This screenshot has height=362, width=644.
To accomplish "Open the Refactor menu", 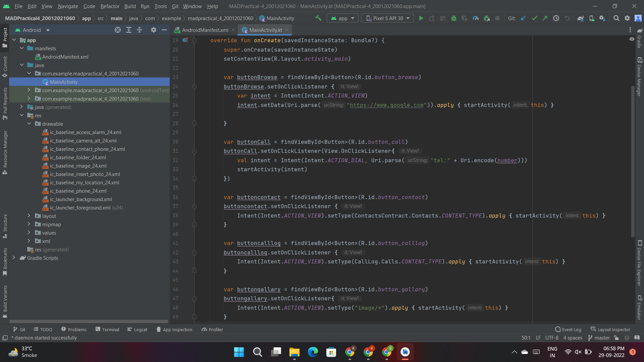I will click(110, 6).
